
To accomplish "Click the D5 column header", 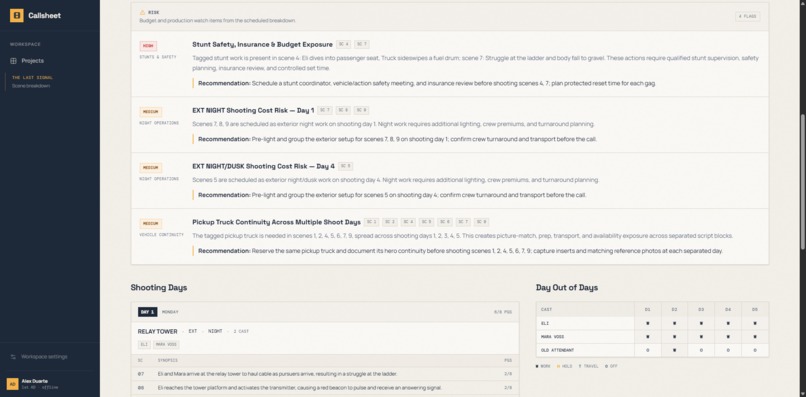I will [x=755, y=310].
